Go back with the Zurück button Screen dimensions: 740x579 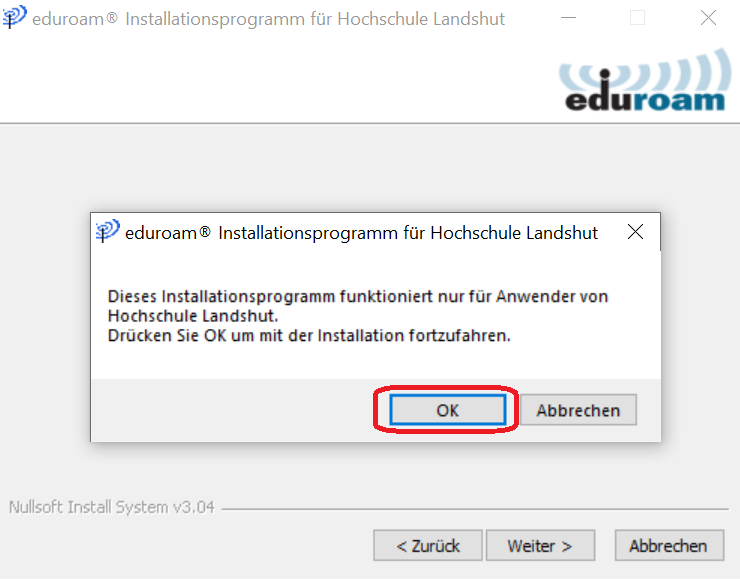click(x=428, y=545)
